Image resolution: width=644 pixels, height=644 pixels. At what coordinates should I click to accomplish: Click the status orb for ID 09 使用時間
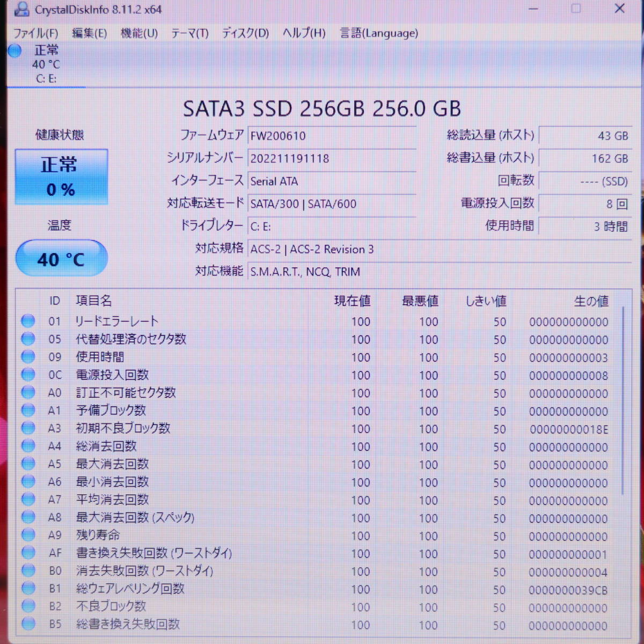click(x=28, y=357)
